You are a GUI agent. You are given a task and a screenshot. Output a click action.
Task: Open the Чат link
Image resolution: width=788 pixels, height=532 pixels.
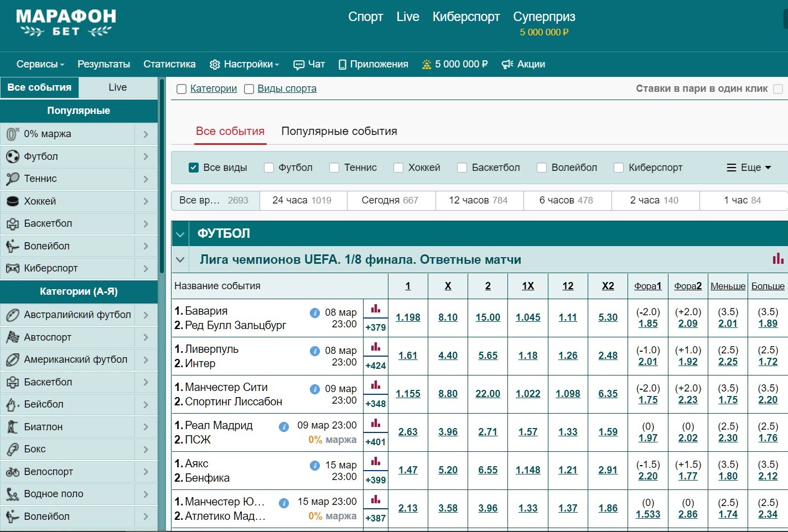click(x=309, y=64)
